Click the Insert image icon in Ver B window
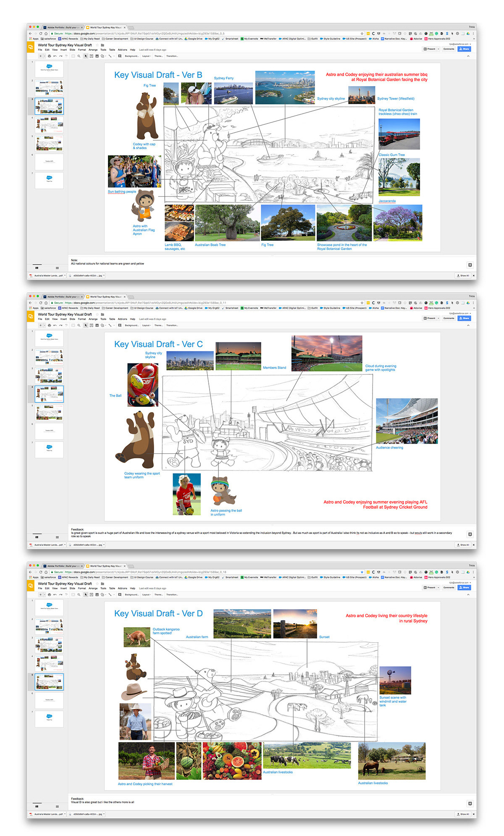 (x=97, y=56)
